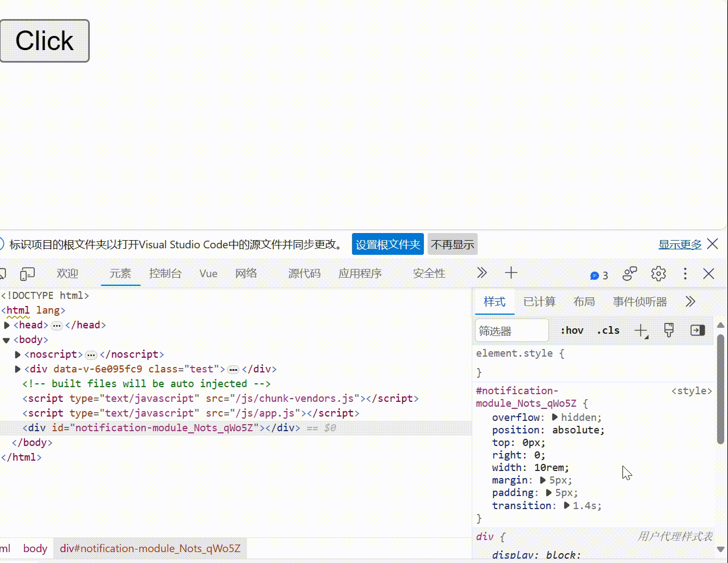The width and height of the screenshot is (728, 563).
Task: Expand the overflow shorthand property
Action: coord(555,417)
